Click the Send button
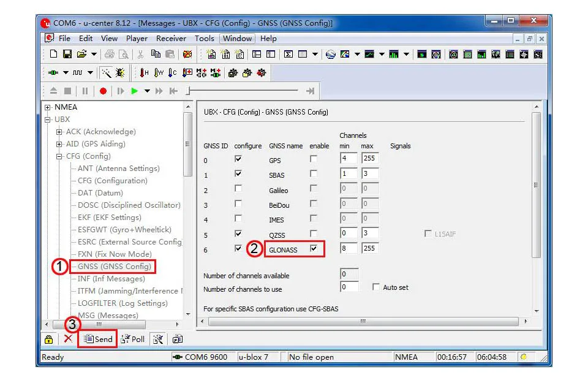The image size is (588, 391). click(x=98, y=340)
